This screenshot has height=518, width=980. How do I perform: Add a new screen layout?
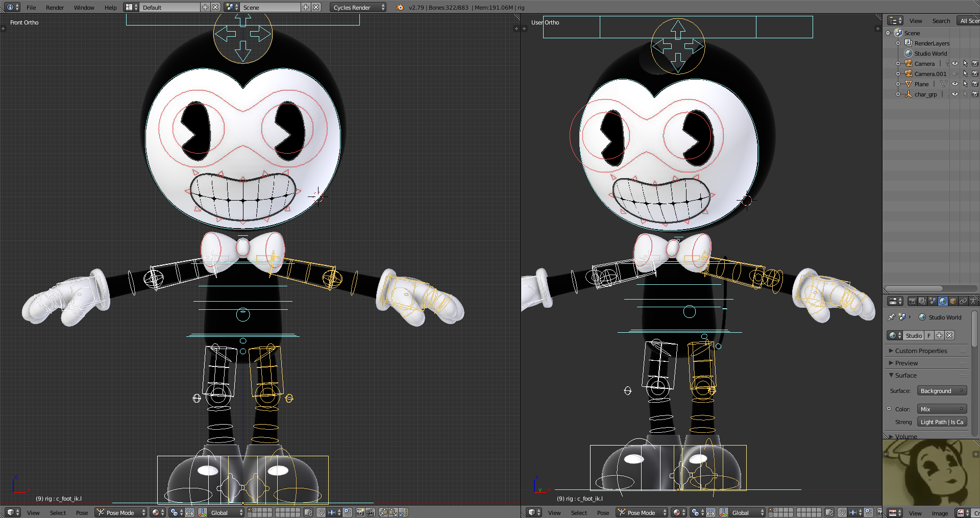[205, 7]
